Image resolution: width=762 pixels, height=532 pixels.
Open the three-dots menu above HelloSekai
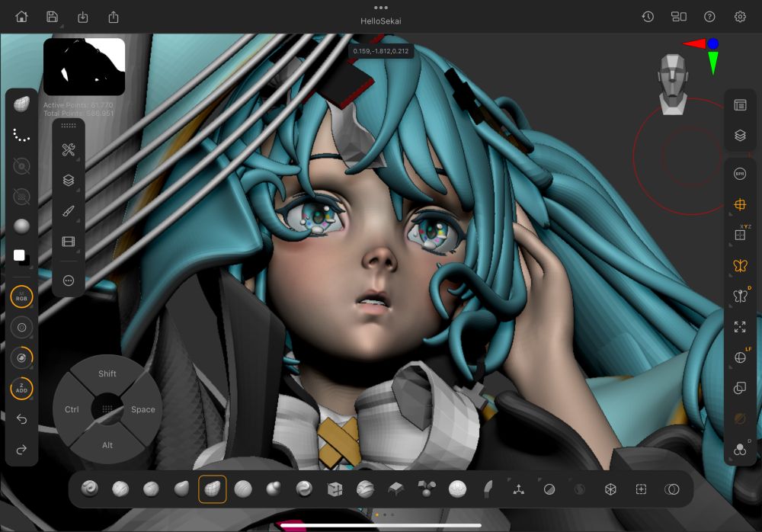[381, 8]
